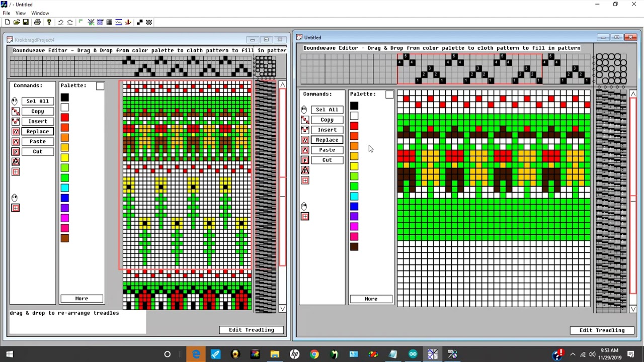644x362 pixels.
Task: Click the Paste button in the Krokbragd window
Action: point(38,141)
